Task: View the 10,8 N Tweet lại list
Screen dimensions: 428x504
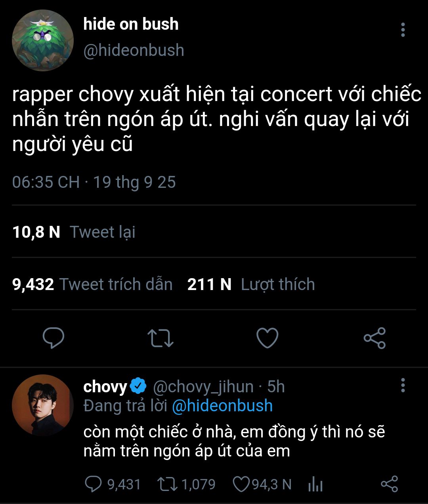Action: [x=74, y=232]
